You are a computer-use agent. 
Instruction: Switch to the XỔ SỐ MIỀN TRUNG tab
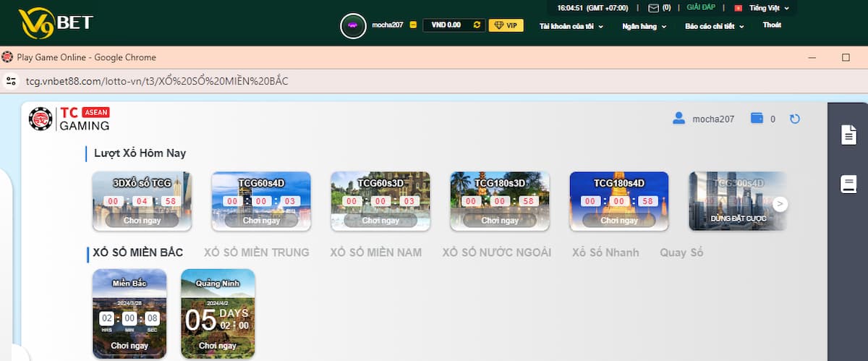[257, 252]
